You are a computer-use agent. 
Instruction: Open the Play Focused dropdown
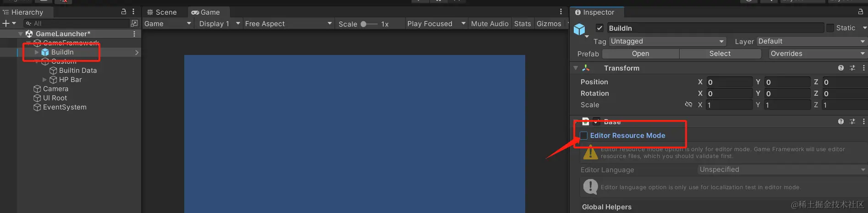(436, 24)
